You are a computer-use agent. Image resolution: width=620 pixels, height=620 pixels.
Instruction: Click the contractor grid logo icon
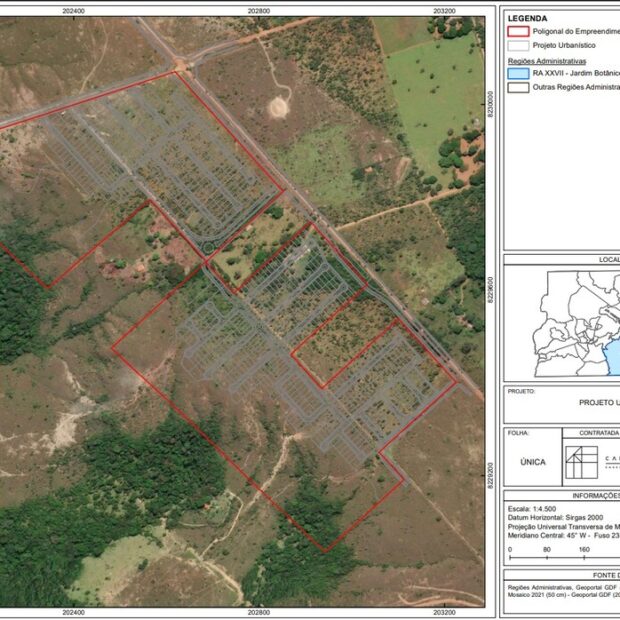(x=581, y=462)
